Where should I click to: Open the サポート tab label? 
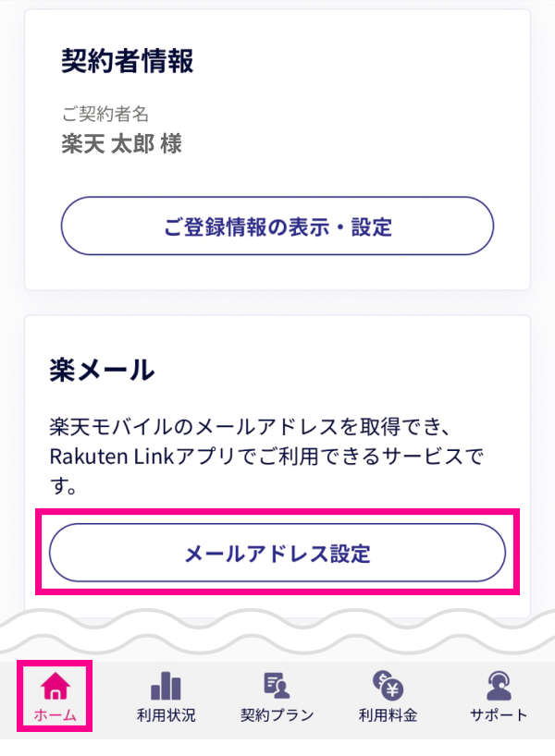499,714
